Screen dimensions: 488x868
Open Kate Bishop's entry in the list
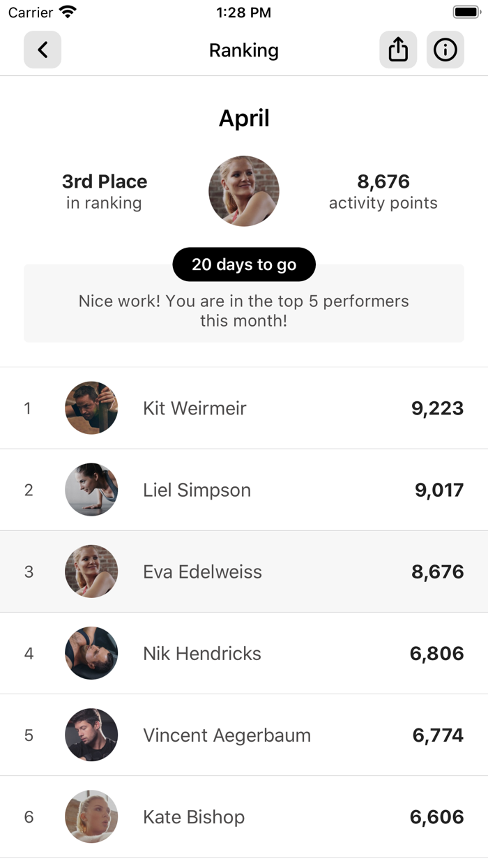click(x=244, y=816)
